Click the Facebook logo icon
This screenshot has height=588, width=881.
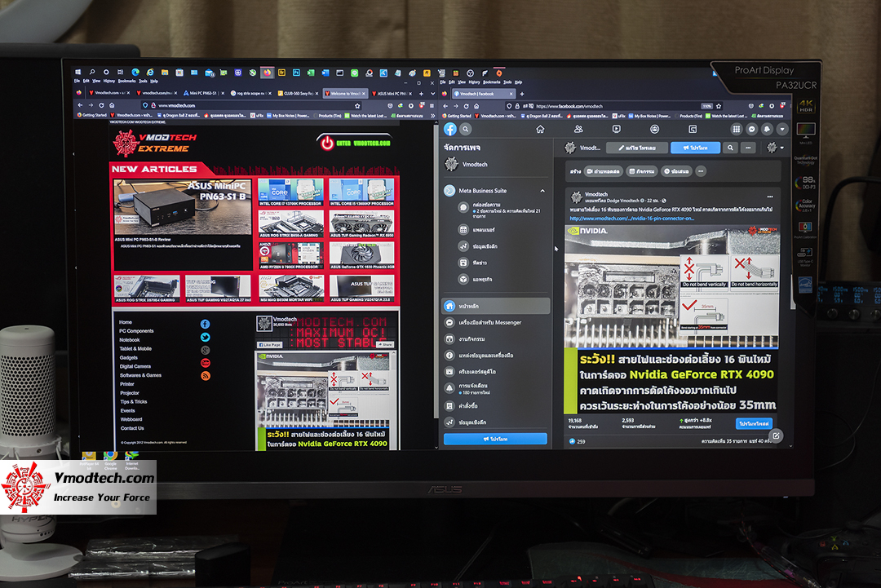(450, 129)
